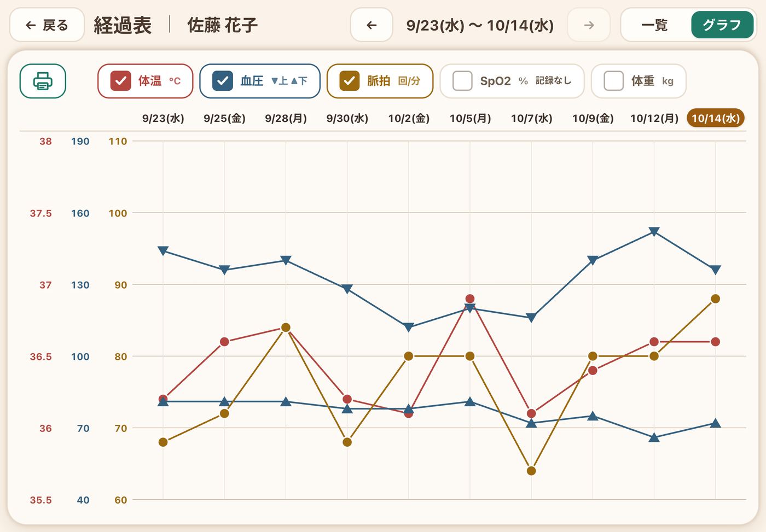This screenshot has height=532, width=766.
Task: Toggle the 血圧 blood pressure checkbox
Action: 223,81
